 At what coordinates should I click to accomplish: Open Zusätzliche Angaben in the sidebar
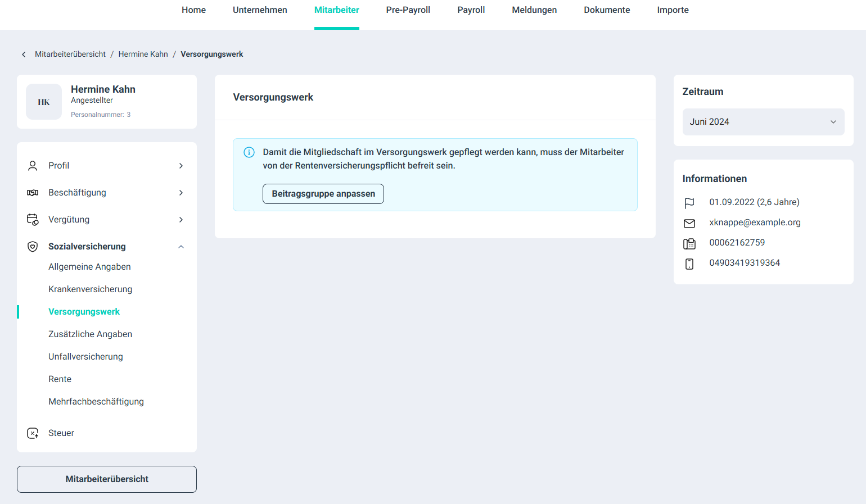tap(90, 334)
